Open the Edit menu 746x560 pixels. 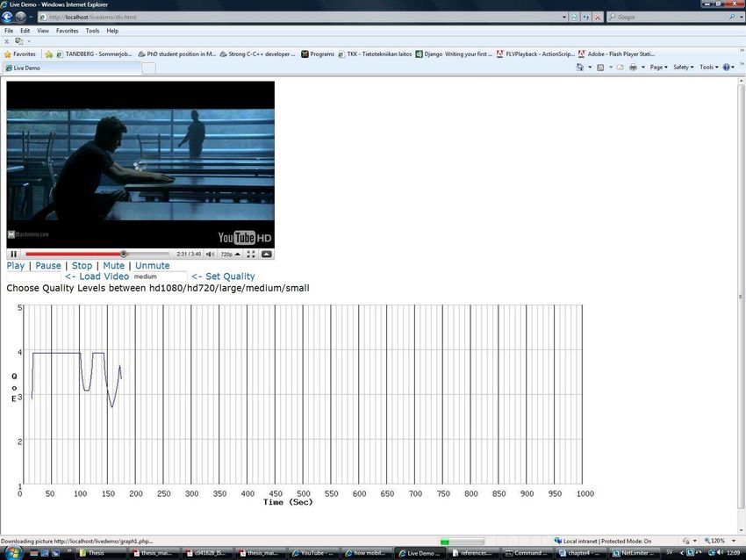pos(25,31)
